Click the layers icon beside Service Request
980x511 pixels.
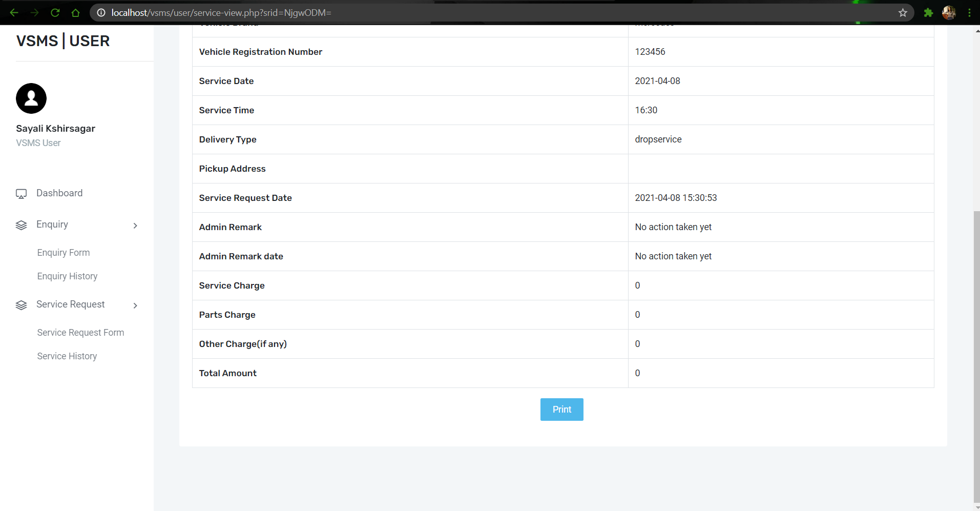[21, 305]
